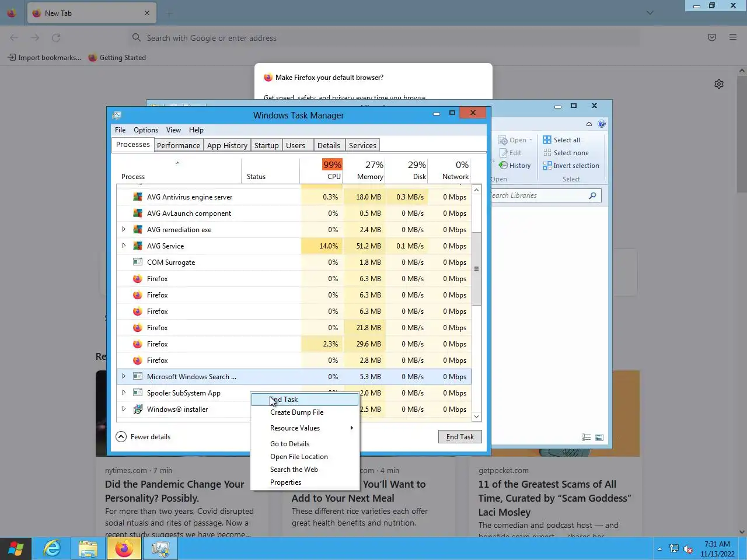Sort processes by the CPU column
747x560 pixels.
321,170
